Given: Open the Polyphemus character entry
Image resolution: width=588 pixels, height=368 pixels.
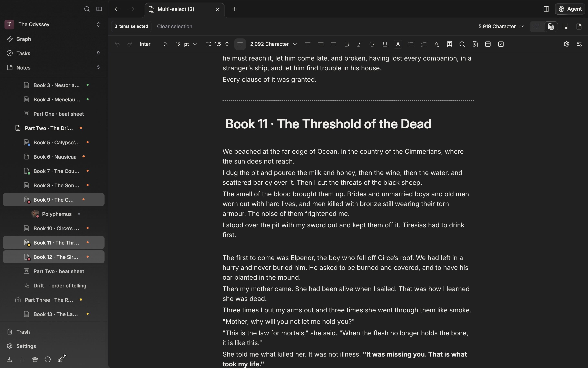Looking at the screenshot, I should pyautogui.click(x=53, y=214).
